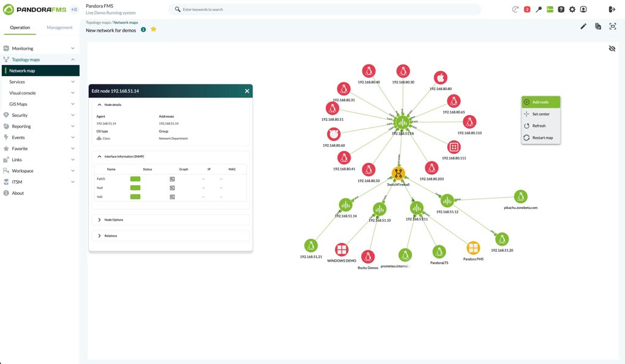The image size is (625, 364).
Task: Open graph for Fa0/0 interface
Action: [x=173, y=179]
